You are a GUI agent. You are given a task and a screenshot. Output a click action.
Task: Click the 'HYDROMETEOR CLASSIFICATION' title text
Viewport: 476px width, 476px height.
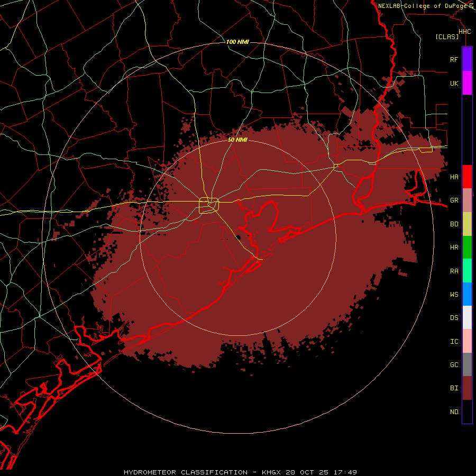[186, 472]
